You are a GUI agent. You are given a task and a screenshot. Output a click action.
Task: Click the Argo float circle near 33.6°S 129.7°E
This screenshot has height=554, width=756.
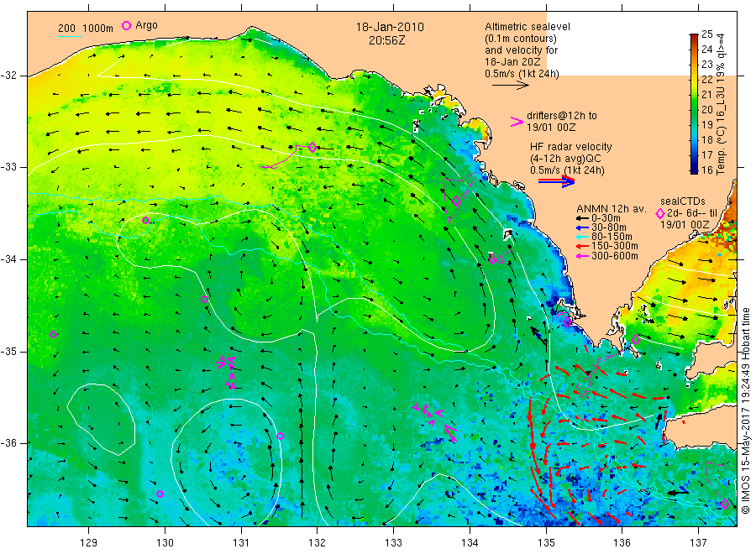145,221
